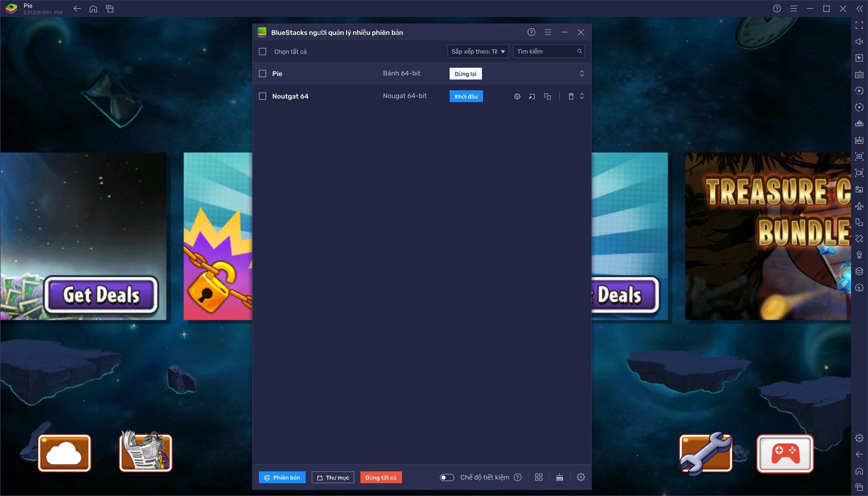
Task: Start screen recording with the video icon
Action: click(859, 173)
